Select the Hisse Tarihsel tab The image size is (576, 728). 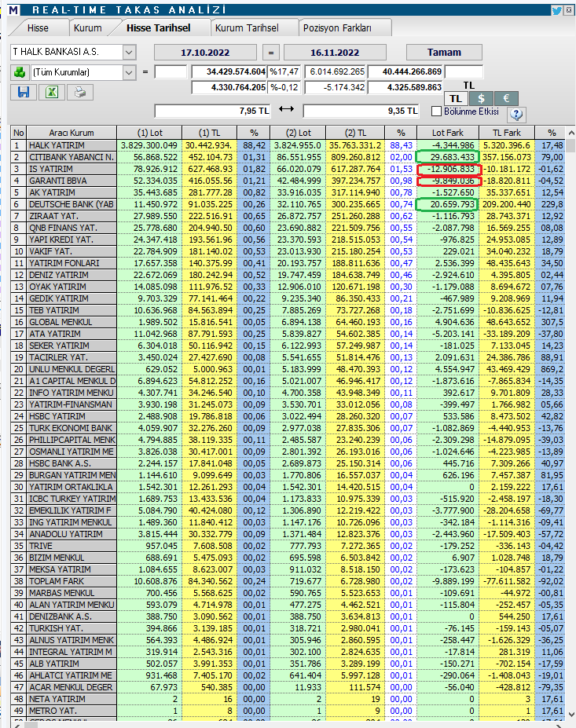coord(159,27)
